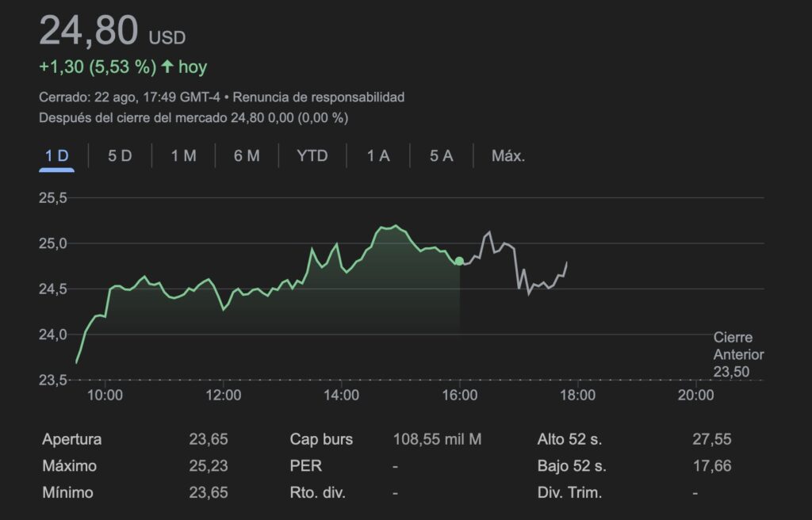Screen dimensions: 812x520
Task: Open the Renuncia de responsabilidad link
Action: (x=319, y=97)
